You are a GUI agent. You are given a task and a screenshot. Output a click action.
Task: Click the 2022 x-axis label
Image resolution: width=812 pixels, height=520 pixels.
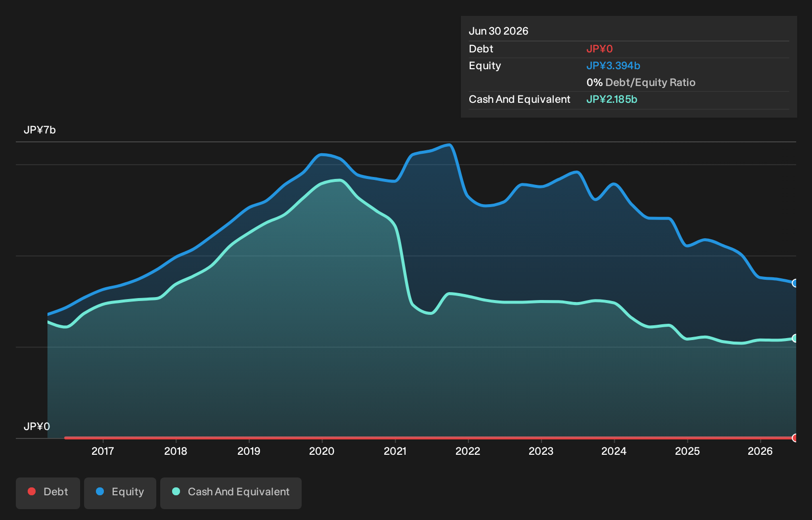(x=468, y=451)
